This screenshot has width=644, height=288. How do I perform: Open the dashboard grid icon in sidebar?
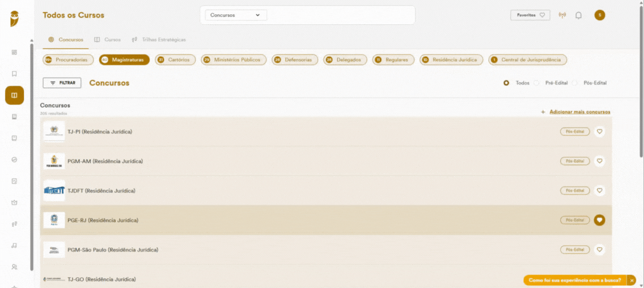point(14,53)
